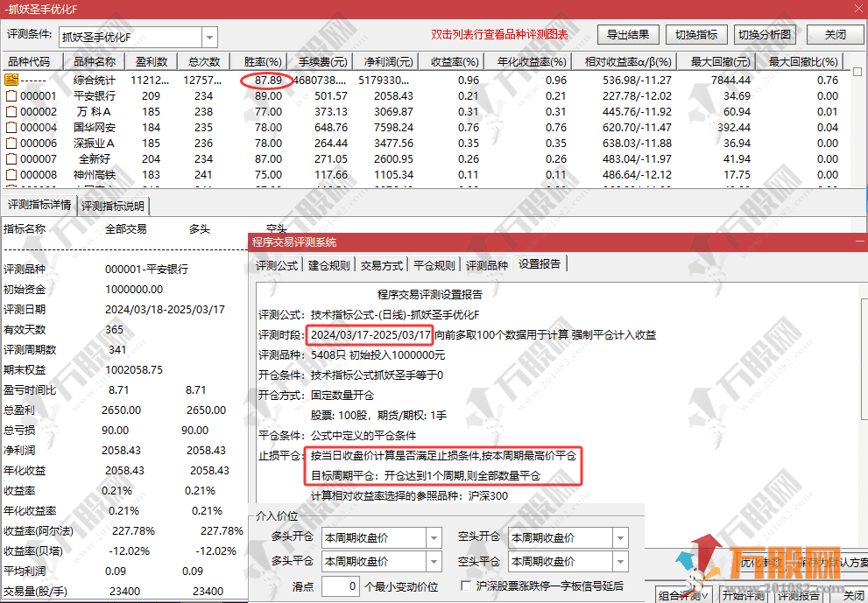Sort by the 品种代码 column header
The image size is (868, 603).
32,61
